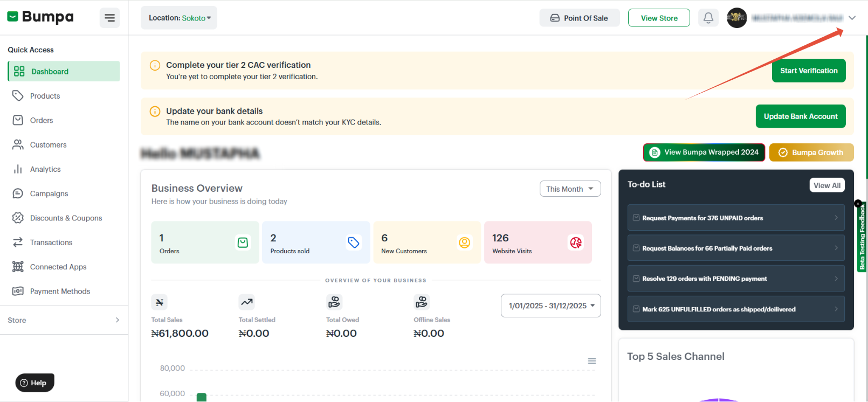Viewport: 868px width, 402px height.
Task: Open Transactions label in sidebar
Action: click(51, 242)
